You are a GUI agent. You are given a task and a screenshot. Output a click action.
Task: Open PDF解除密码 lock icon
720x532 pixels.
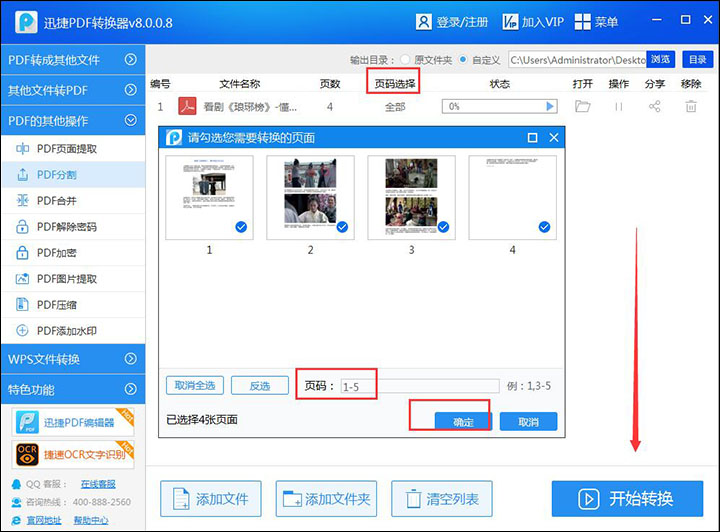tap(22, 227)
